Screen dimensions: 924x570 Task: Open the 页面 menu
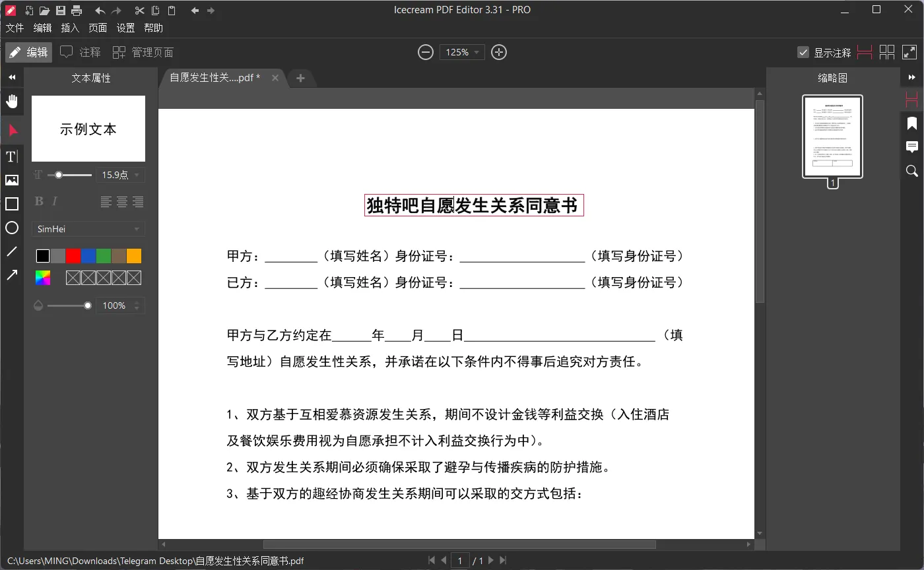point(98,28)
